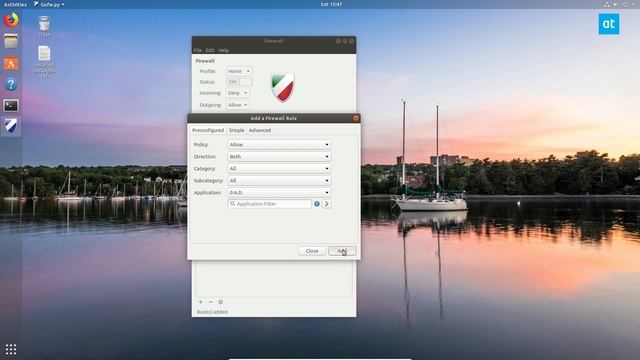Open the Files manager in dock
Image resolution: width=640 pixels, height=360 pixels.
(x=11, y=41)
